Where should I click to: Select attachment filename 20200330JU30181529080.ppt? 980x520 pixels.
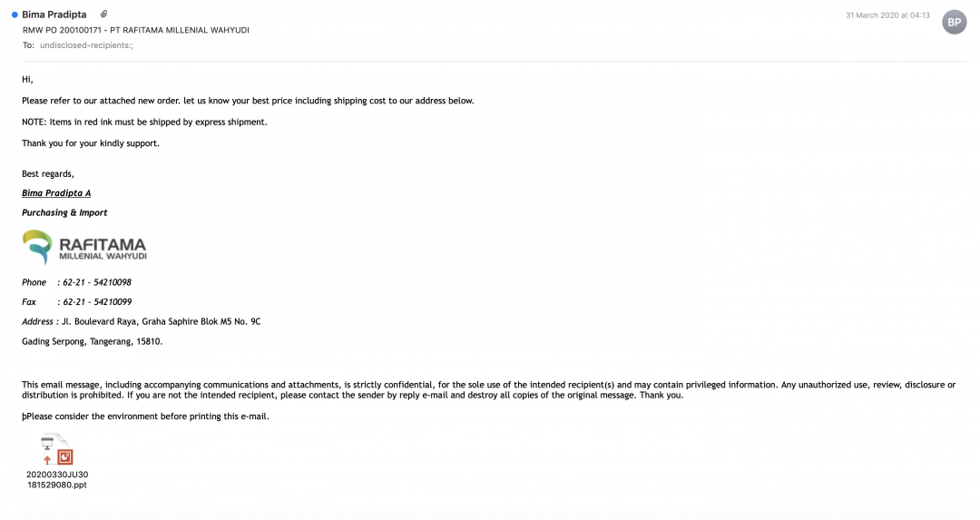57,479
